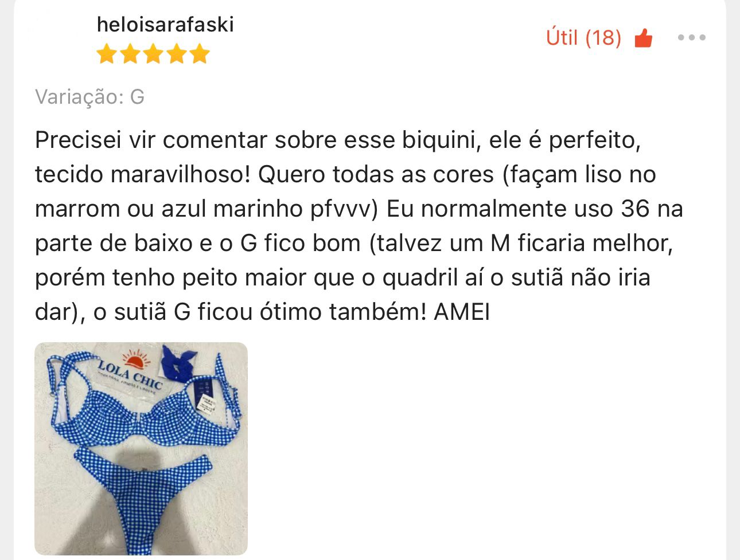The width and height of the screenshot is (740, 560).
Task: Open the three-dot more options menu
Action: [x=691, y=38]
